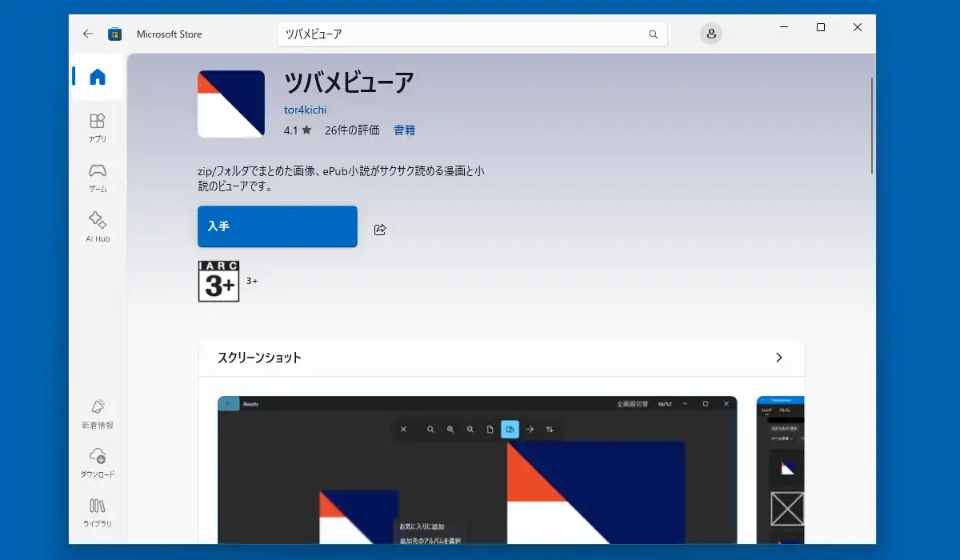
Task: Click the Microsoft Store logo icon
Action: (115, 34)
